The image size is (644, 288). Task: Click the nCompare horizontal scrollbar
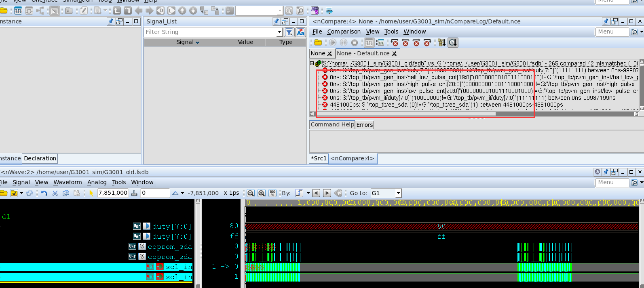point(474,114)
